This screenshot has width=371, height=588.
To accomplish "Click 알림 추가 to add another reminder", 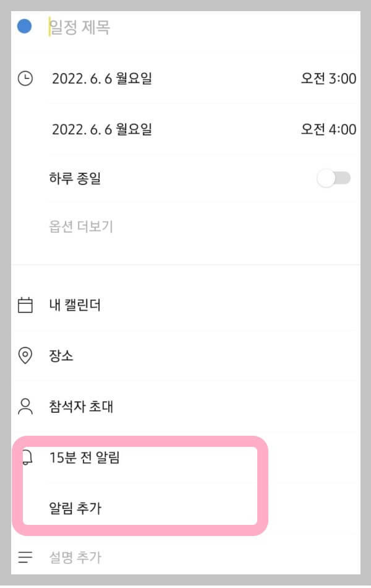I will point(74,508).
